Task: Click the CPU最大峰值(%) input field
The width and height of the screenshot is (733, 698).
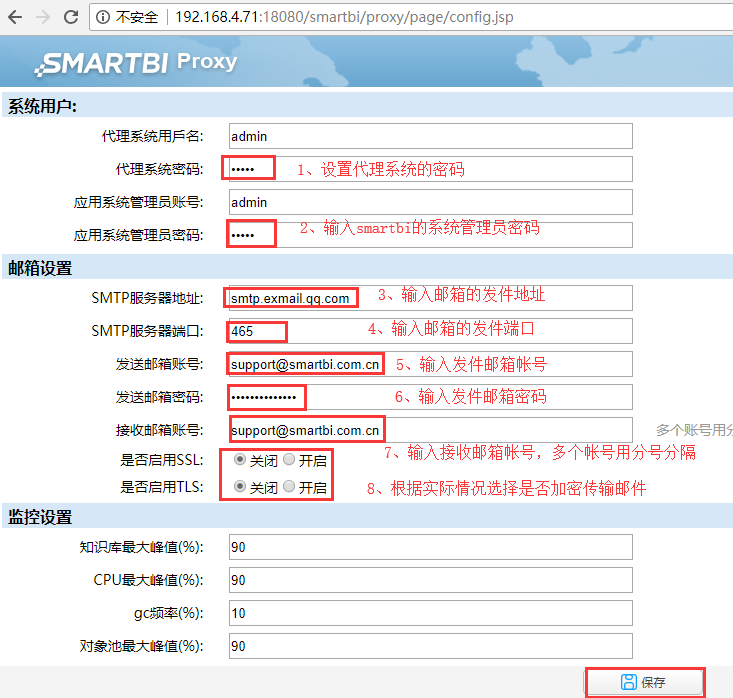Action: pyautogui.click(x=431, y=580)
